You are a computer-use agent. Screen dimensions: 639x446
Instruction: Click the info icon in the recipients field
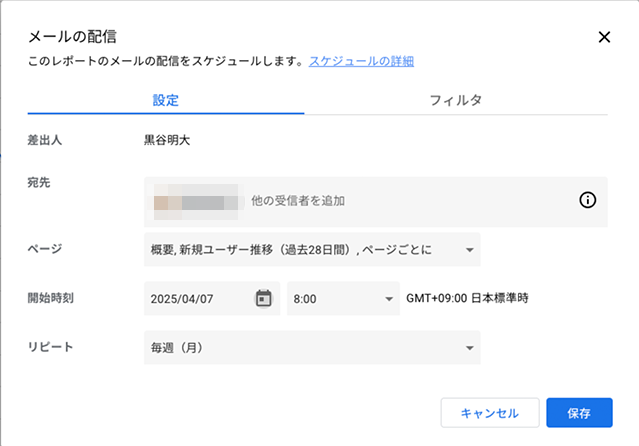coord(588,200)
